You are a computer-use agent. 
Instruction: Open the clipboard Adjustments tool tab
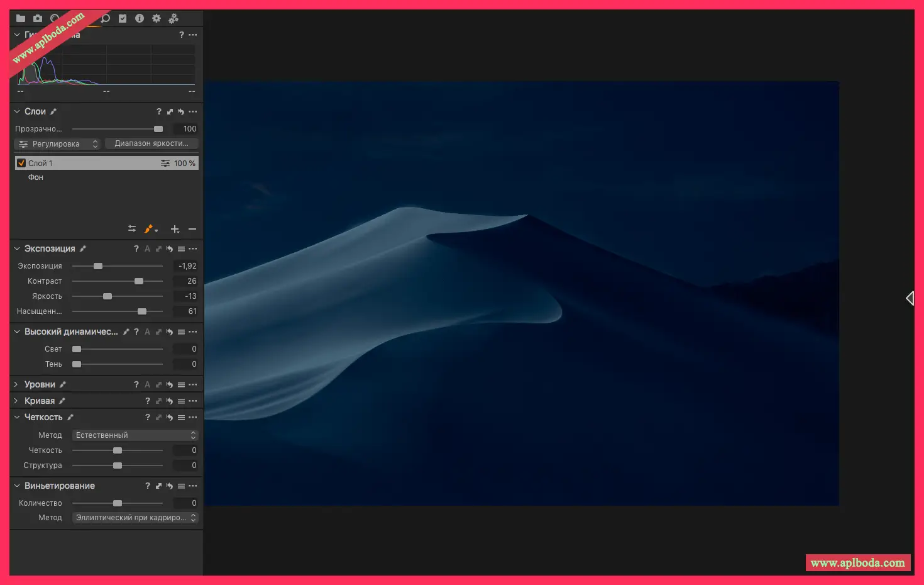[x=123, y=18]
